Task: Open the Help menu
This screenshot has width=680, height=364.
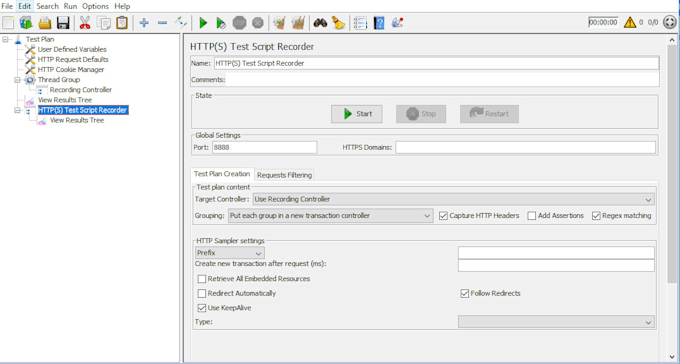Action: coord(122,6)
